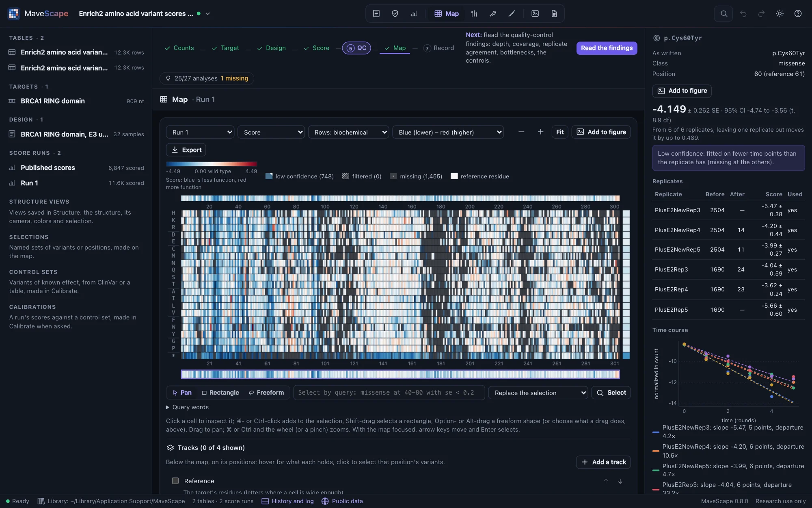This screenshot has height=508, width=812.
Task: Open the figure image view icon
Action: [x=535, y=13]
